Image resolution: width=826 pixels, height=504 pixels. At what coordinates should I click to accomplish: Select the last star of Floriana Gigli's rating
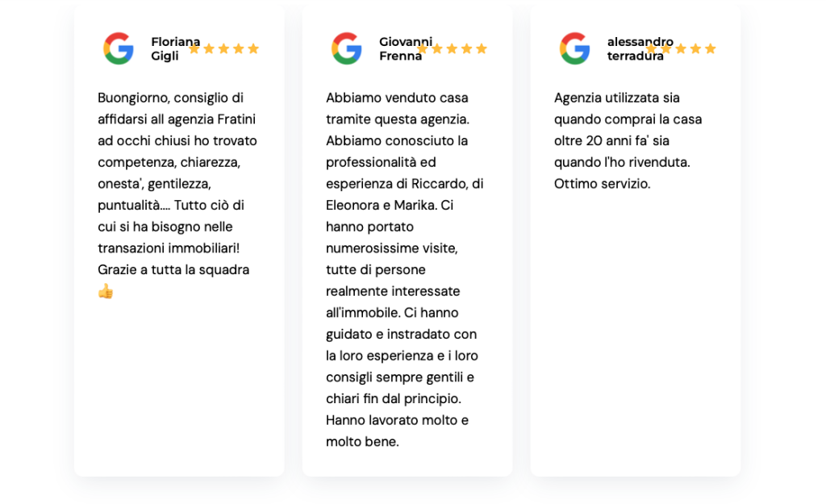coord(253,48)
